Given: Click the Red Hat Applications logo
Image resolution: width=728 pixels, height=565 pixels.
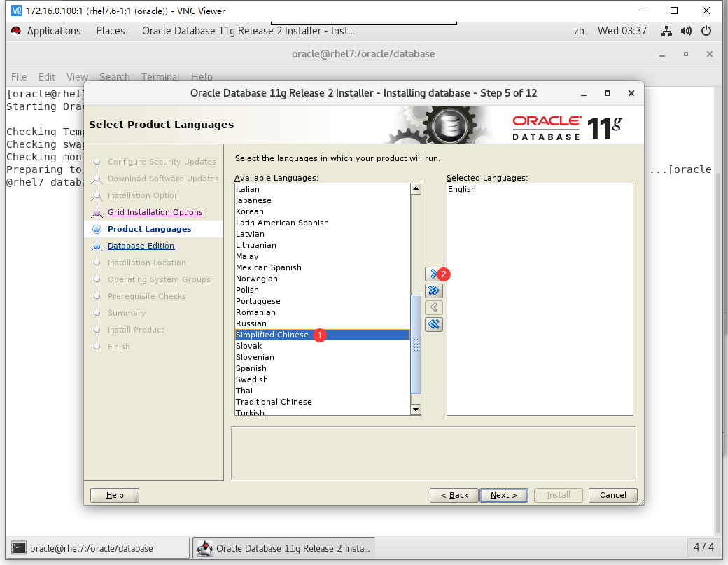Looking at the screenshot, I should point(16,31).
